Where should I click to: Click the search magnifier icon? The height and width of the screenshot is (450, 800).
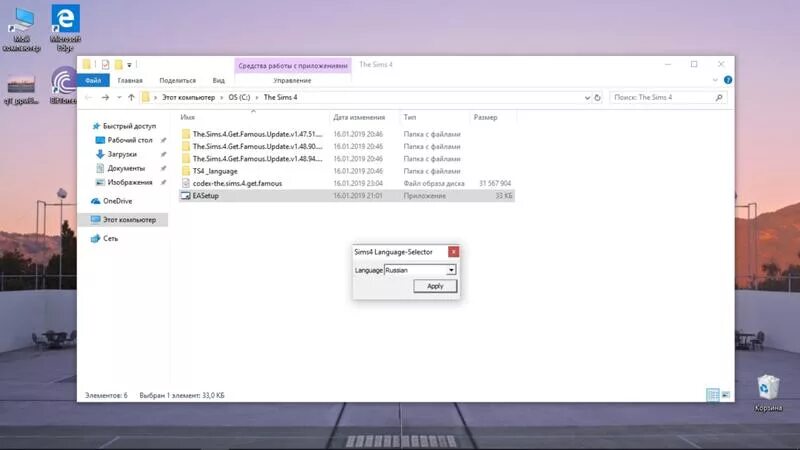719,97
